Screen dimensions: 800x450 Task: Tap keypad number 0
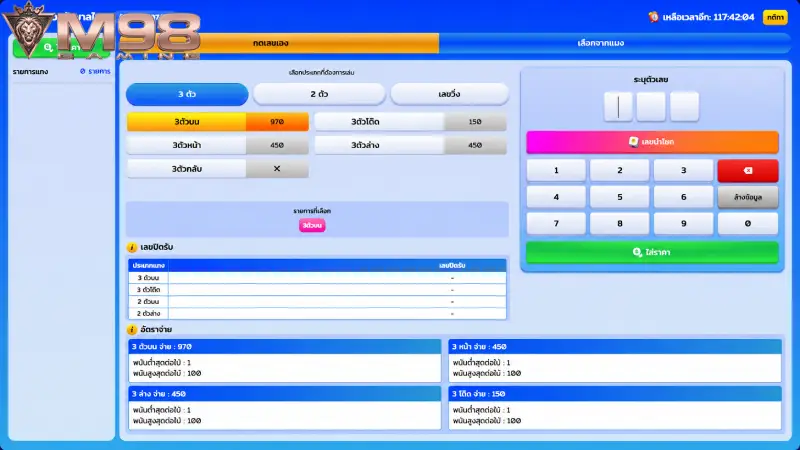(x=748, y=223)
